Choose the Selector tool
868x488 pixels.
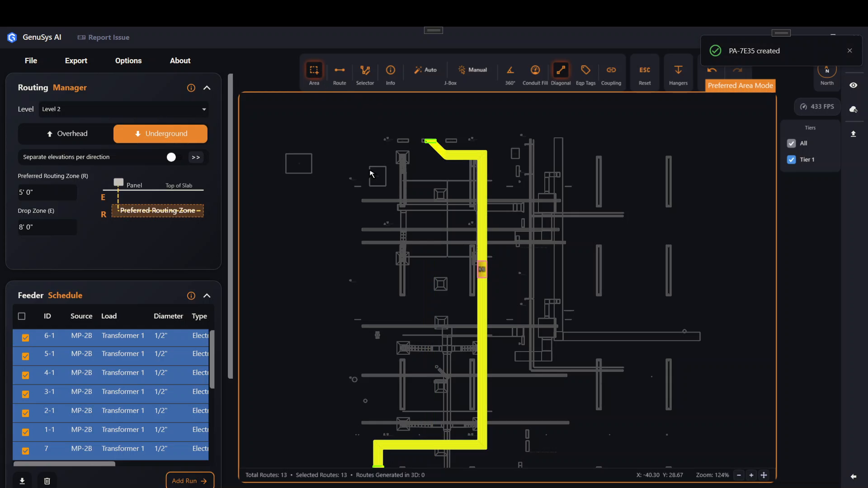coord(365,74)
